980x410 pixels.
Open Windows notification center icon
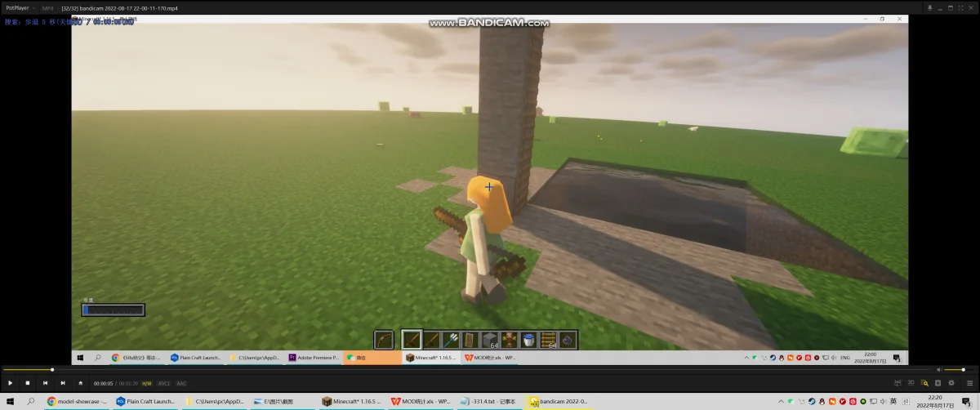[x=967, y=401]
